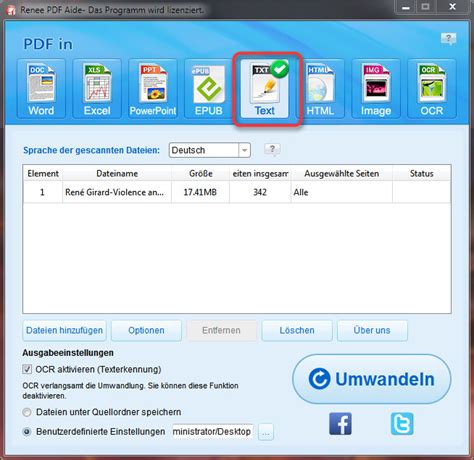Switch to the OCR format icon
This screenshot has width=474, height=460.
pos(432,89)
